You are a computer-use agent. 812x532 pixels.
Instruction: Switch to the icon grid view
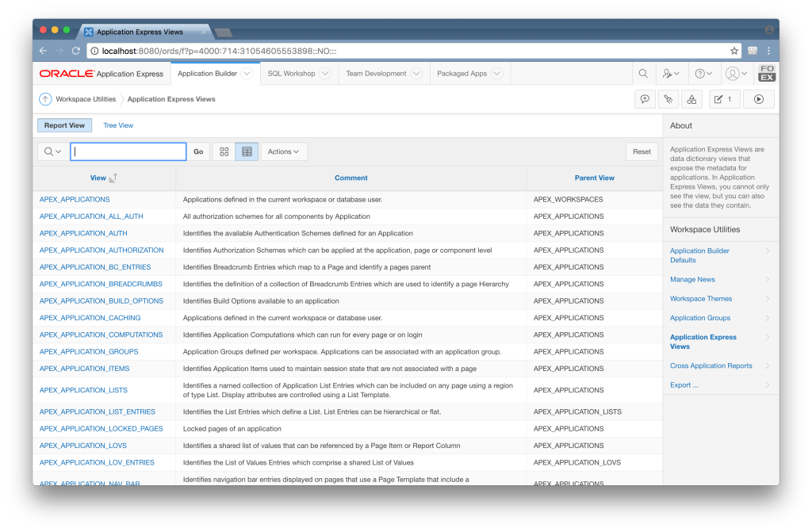pyautogui.click(x=224, y=151)
